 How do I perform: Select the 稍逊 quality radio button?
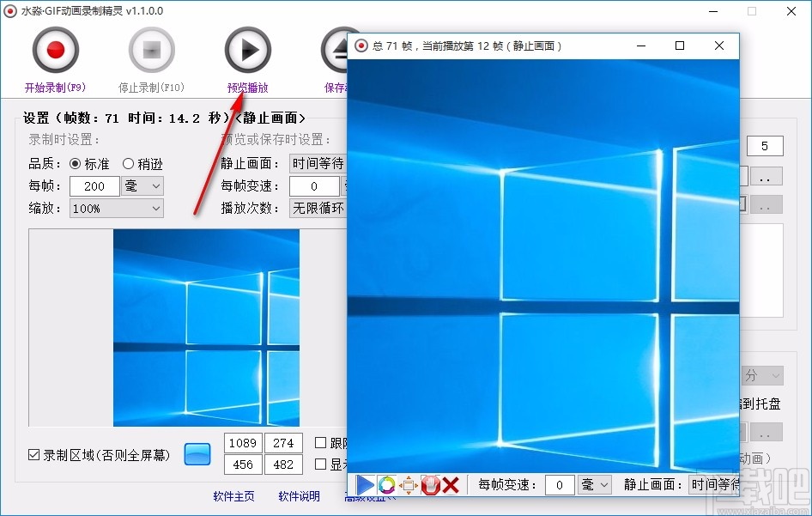pos(128,164)
